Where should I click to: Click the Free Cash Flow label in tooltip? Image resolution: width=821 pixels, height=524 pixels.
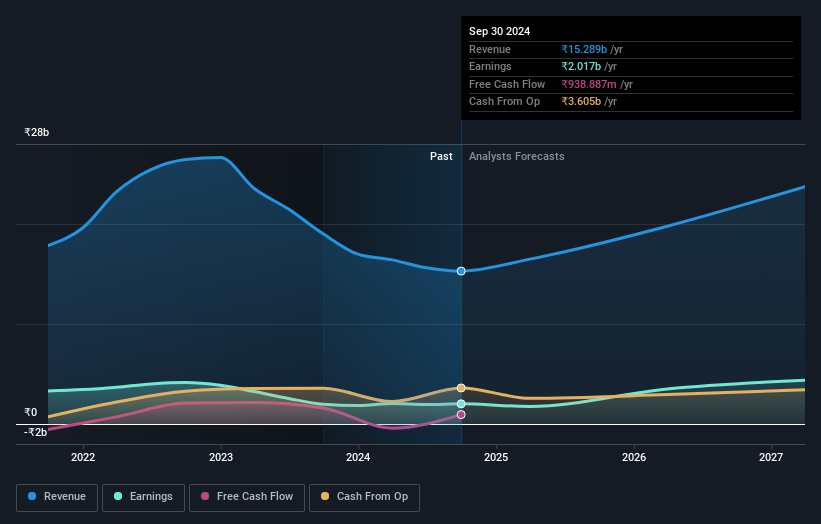[507, 84]
